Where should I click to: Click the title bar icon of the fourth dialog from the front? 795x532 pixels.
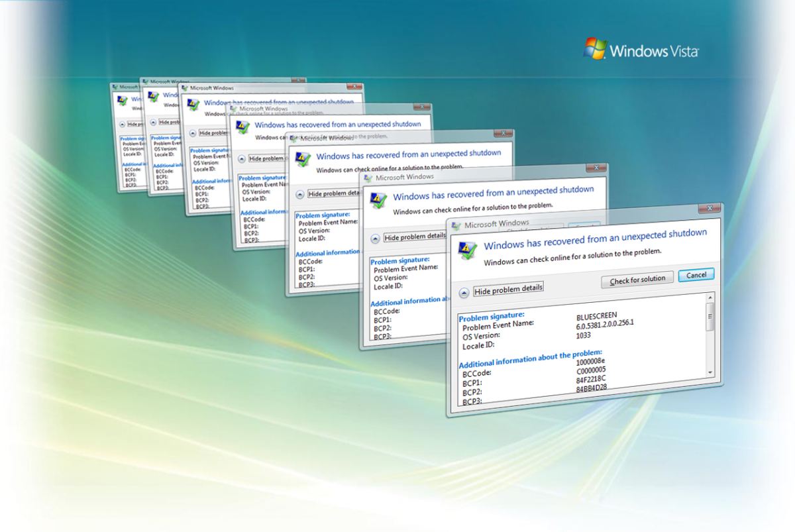pyautogui.click(x=235, y=109)
